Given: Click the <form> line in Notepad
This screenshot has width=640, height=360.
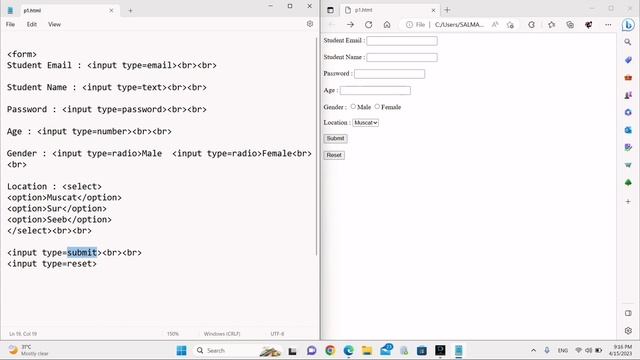Looking at the screenshot, I should 22,54.
